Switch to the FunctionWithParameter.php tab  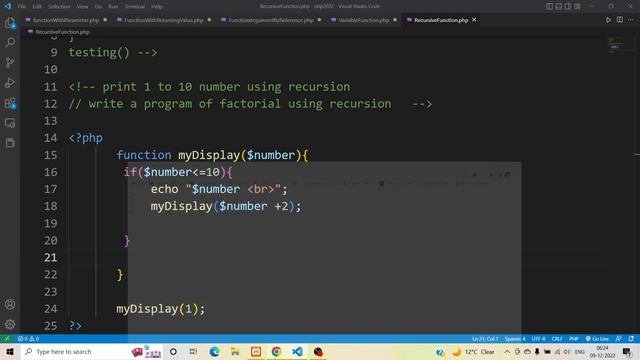(x=65, y=20)
